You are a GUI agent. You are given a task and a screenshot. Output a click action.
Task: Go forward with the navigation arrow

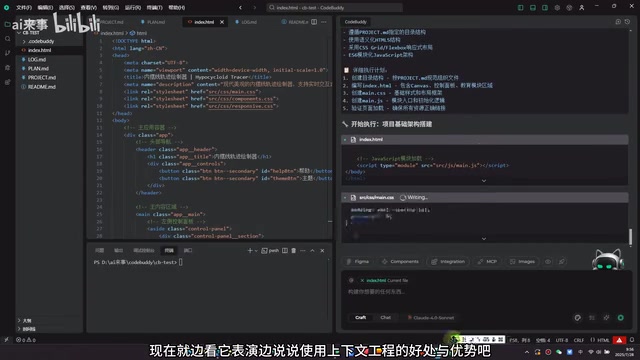click(255, 7)
